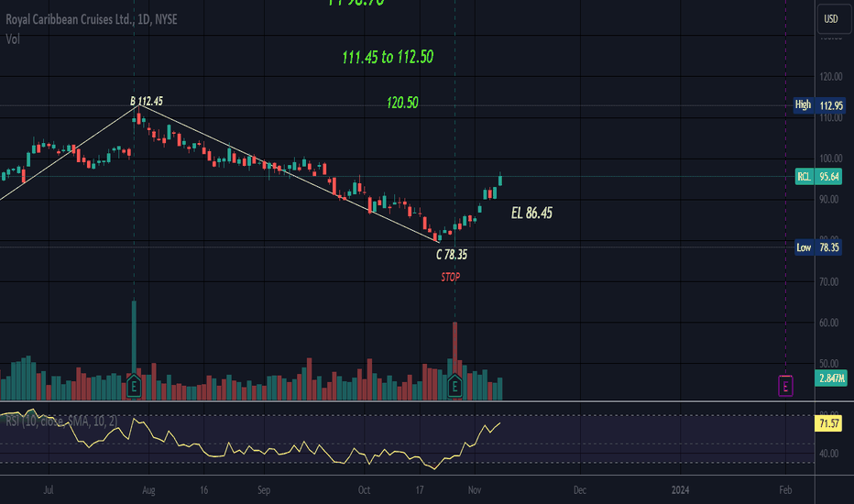Click the 2.847M volume value label
This screenshot has width=854, height=504.
point(831,378)
